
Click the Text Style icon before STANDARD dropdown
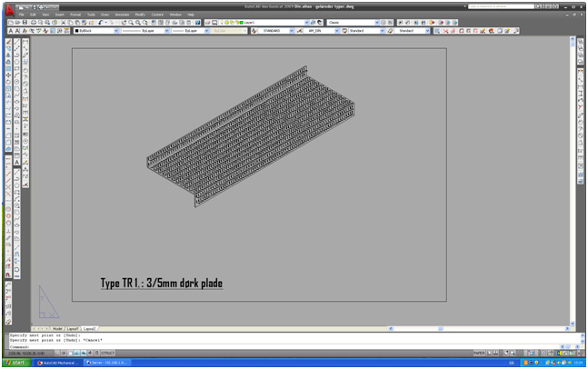[254, 31]
